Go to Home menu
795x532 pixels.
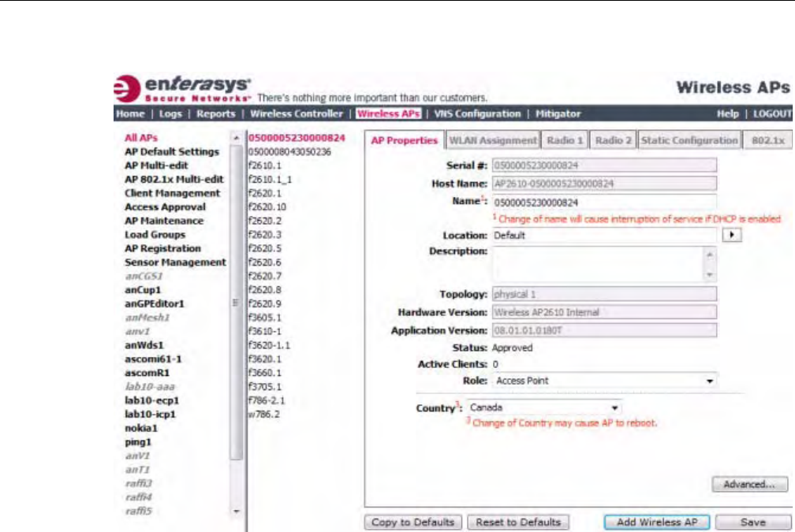click(130, 114)
